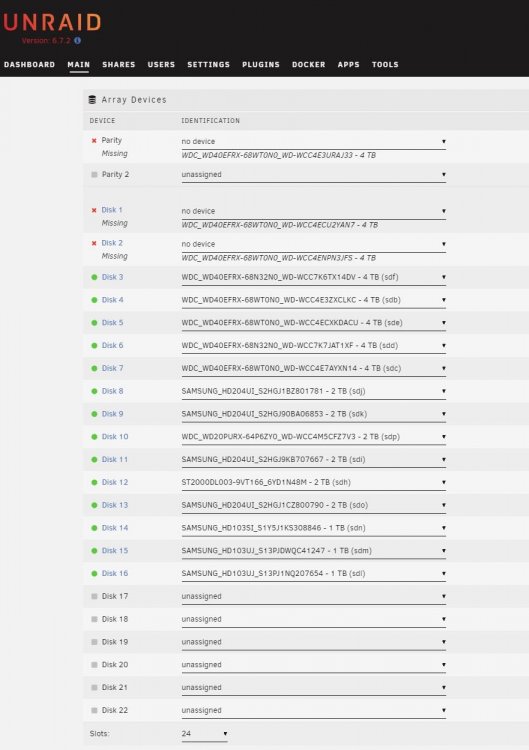Click the missing Disk 1 serial WCC4ECU2YAN7 text
The width and height of the screenshot is (529, 750).
tap(280, 225)
